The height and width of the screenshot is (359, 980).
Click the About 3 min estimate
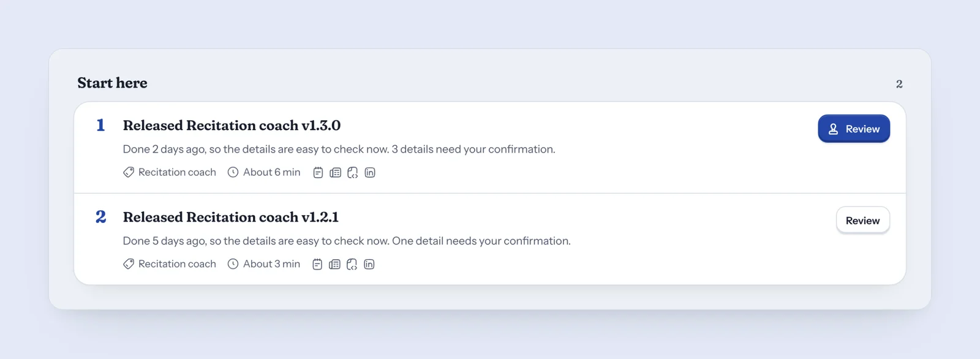[272, 264]
